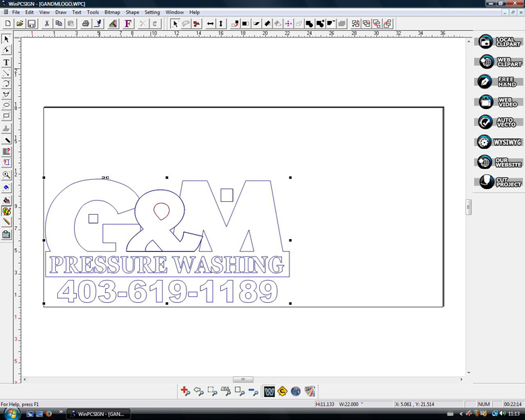Image resolution: width=525 pixels, height=420 pixels.
Task: Select the line drawing tool
Action: point(6,73)
